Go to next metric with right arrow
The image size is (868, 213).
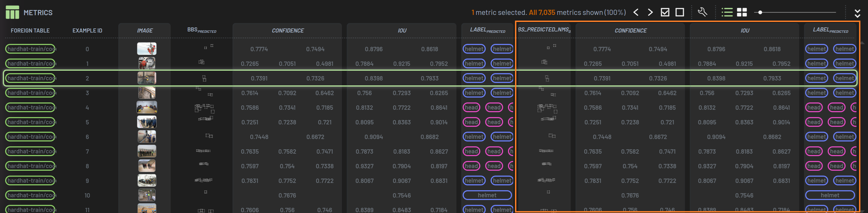point(650,12)
